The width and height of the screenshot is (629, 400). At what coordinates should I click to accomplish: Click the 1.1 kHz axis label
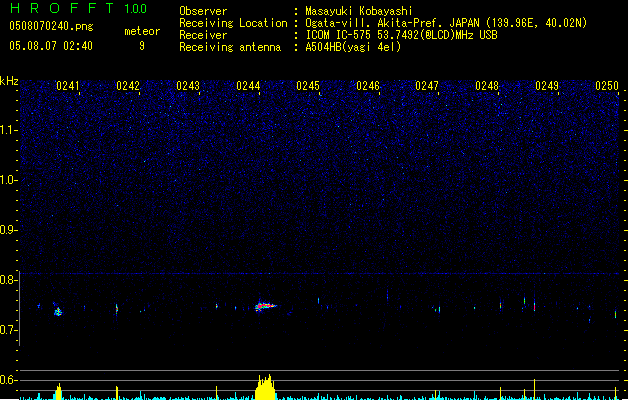pos(9,130)
